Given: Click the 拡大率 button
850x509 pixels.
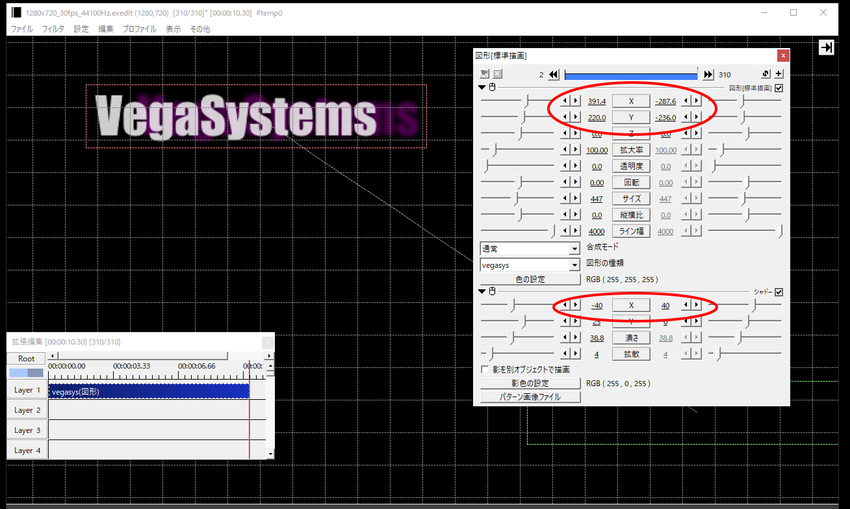Looking at the screenshot, I should 631,150.
